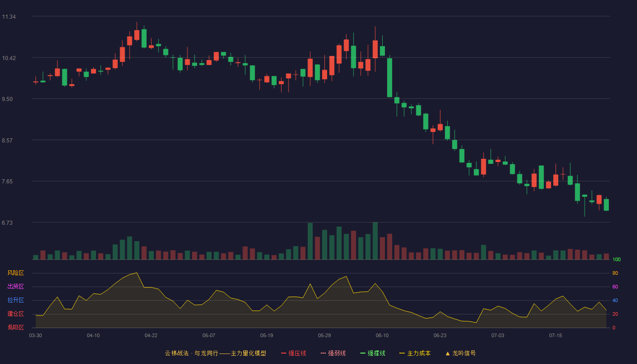Toggle the 强弱线 legend series
This screenshot has height=364, width=637.
pos(333,353)
